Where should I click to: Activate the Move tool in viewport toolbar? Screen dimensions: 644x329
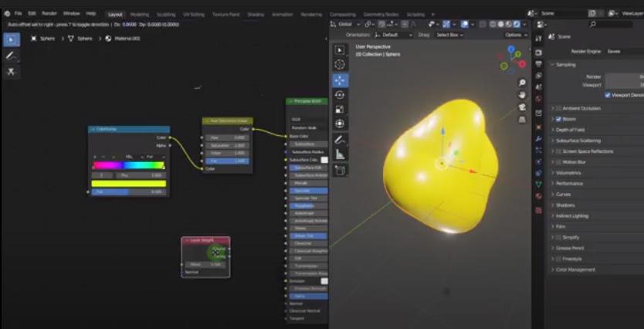click(x=340, y=80)
